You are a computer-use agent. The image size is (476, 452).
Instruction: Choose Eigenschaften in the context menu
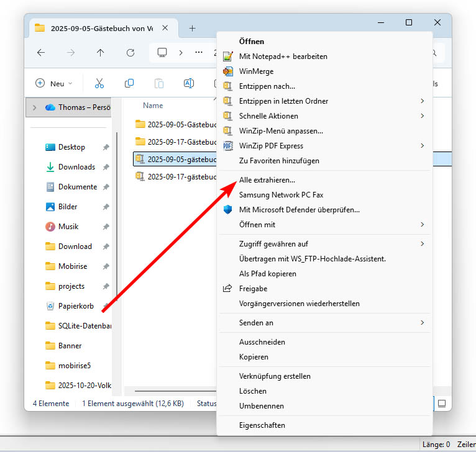(262, 425)
